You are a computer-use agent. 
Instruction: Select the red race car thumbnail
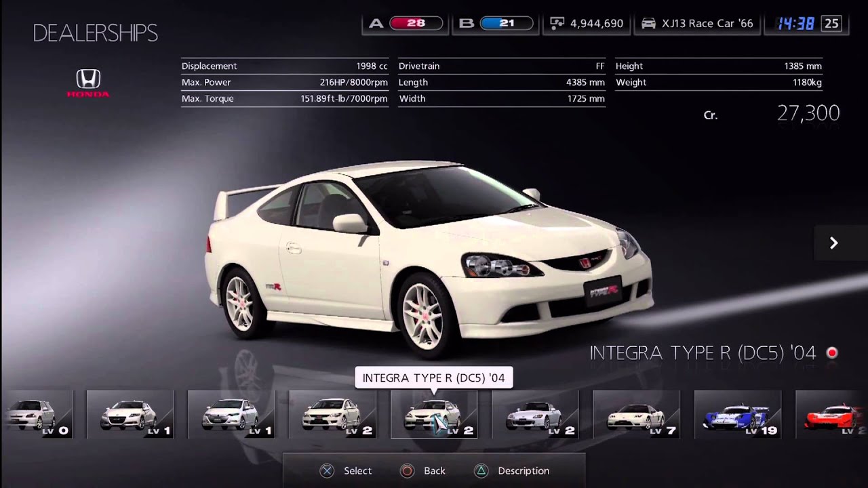832,414
